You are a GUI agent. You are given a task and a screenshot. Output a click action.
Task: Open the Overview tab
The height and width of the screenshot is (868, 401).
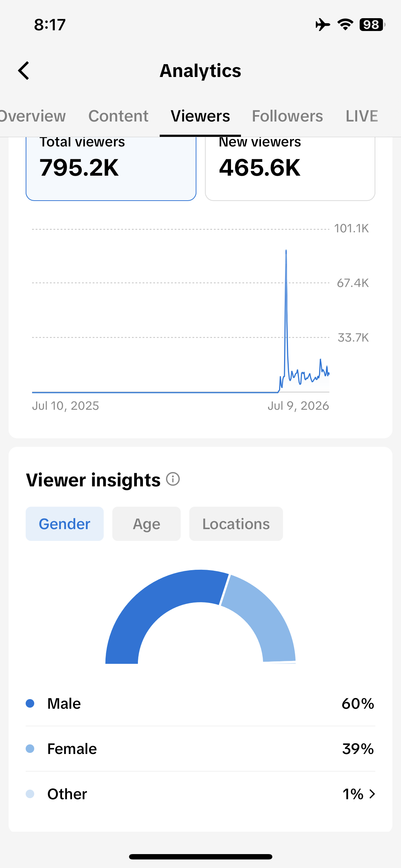click(x=33, y=116)
